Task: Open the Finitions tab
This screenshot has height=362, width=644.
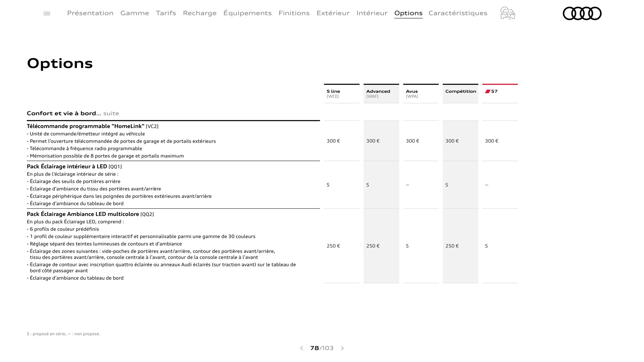Action: [x=294, y=13]
